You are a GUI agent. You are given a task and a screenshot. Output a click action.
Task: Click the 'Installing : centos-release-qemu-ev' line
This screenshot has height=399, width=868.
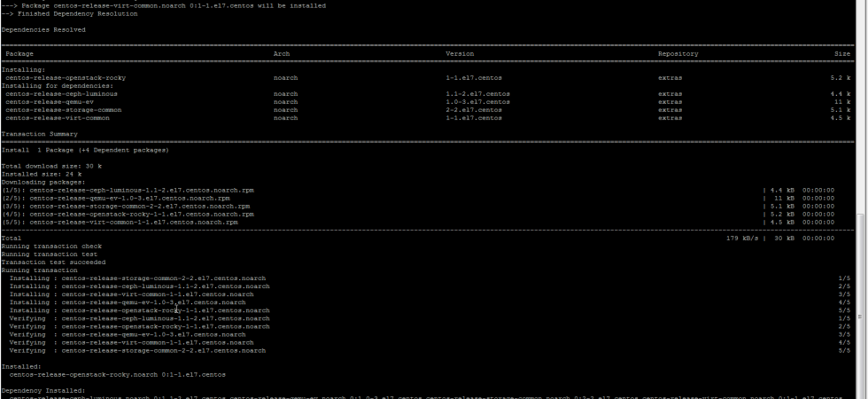click(x=128, y=302)
